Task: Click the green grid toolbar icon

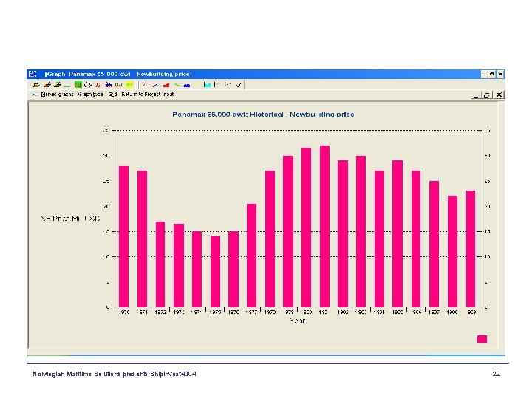Action: [x=78, y=85]
